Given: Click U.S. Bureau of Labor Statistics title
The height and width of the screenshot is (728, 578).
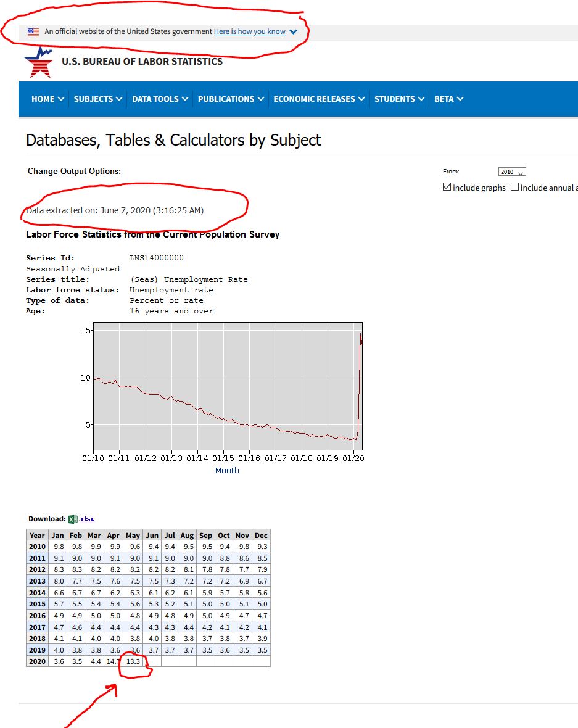Looking at the screenshot, I should click(x=142, y=62).
